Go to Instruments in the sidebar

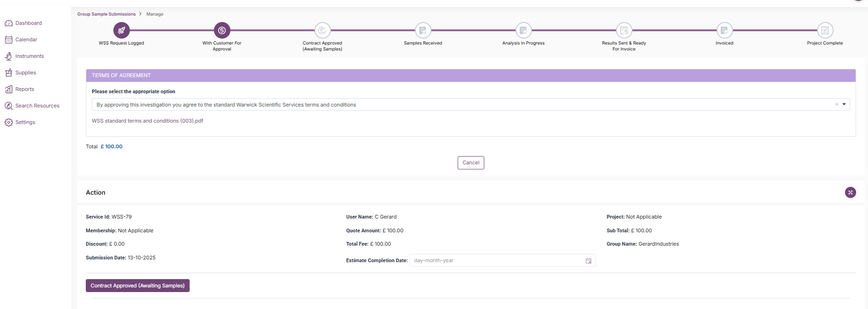tap(29, 56)
